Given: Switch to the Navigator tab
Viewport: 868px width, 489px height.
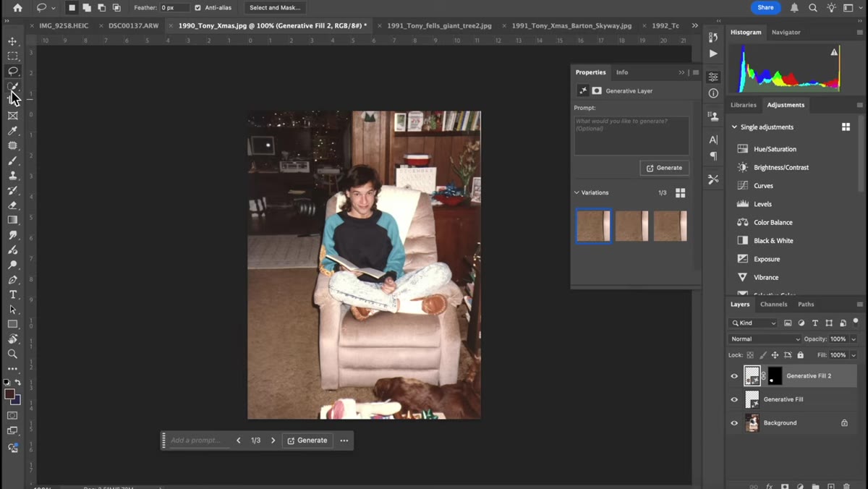Looking at the screenshot, I should pos(786,33).
